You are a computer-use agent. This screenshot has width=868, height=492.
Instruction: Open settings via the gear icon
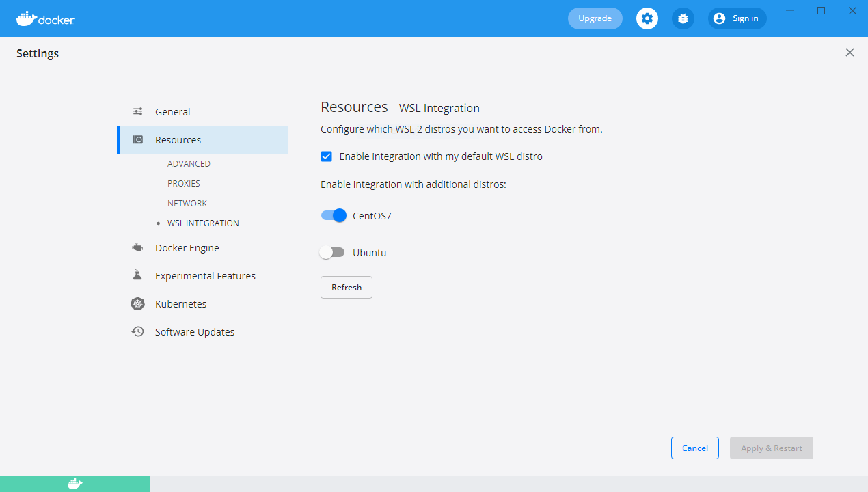coord(647,18)
